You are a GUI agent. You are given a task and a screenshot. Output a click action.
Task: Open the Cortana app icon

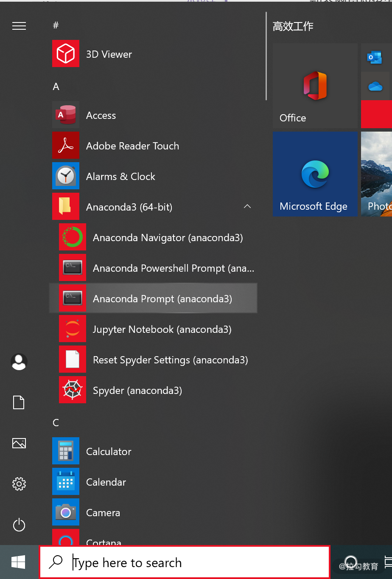[66, 537]
